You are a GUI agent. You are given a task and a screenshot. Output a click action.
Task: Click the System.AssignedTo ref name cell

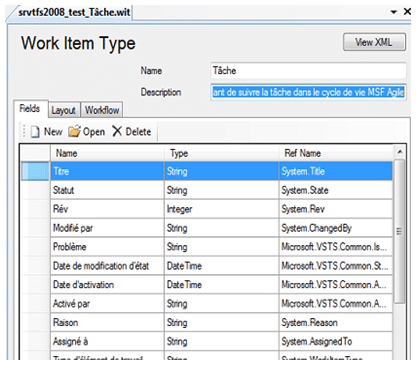coord(336,341)
